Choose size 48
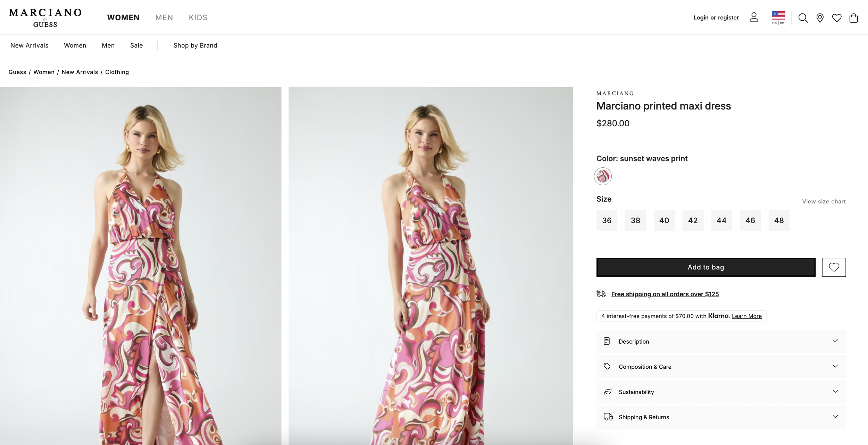Viewport: 868px width, 445px height. tap(779, 220)
